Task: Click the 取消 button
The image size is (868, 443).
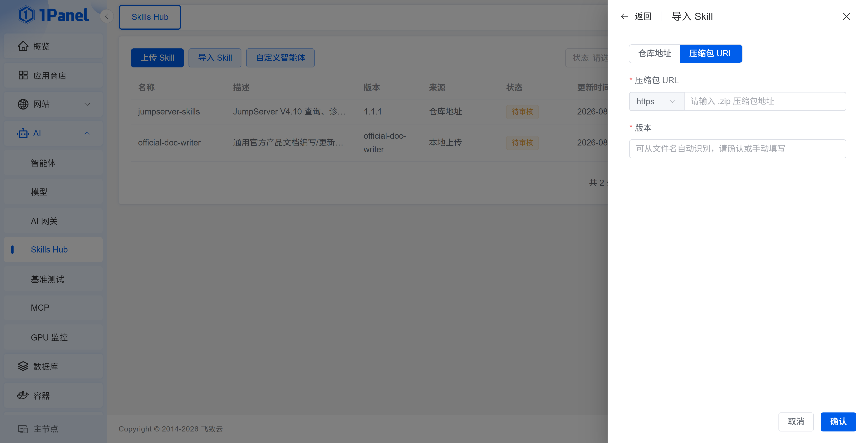Action: point(796,422)
